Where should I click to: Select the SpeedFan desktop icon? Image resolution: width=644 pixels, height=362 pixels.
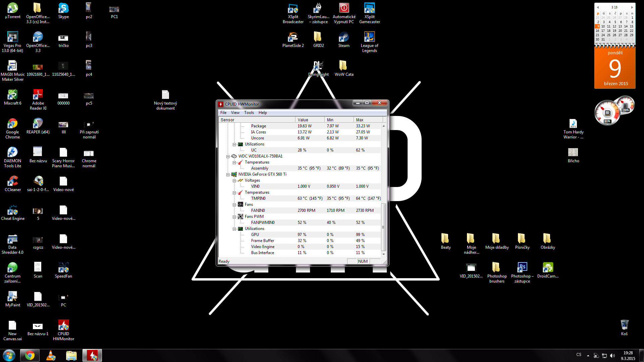click(63, 270)
